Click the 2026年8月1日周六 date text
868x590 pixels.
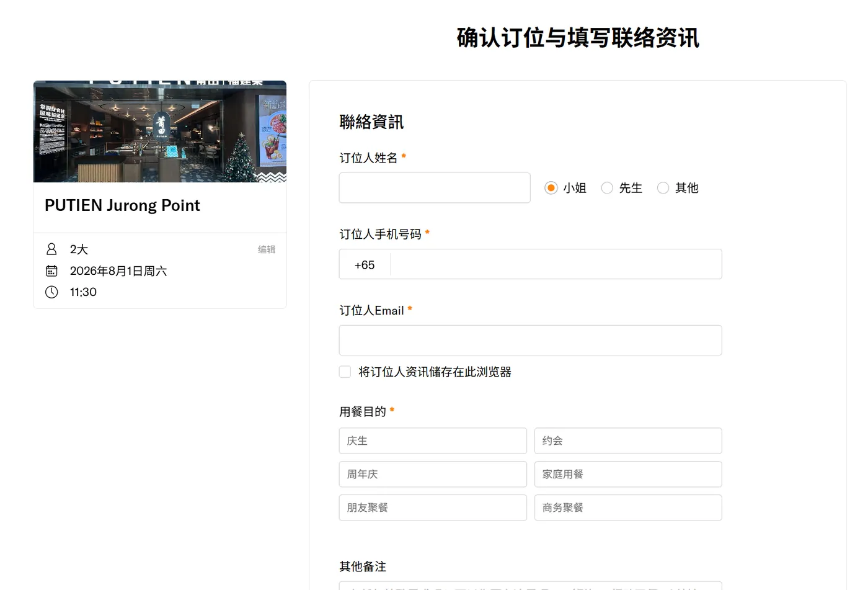pos(118,271)
